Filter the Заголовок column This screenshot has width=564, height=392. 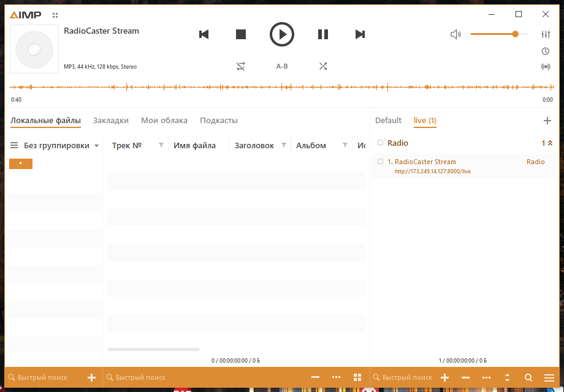(284, 145)
